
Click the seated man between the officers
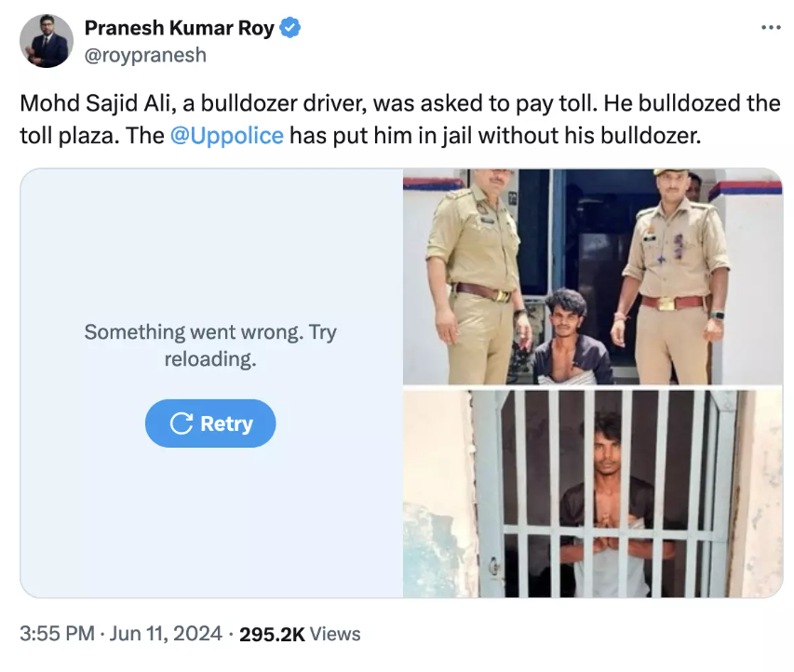point(570,340)
